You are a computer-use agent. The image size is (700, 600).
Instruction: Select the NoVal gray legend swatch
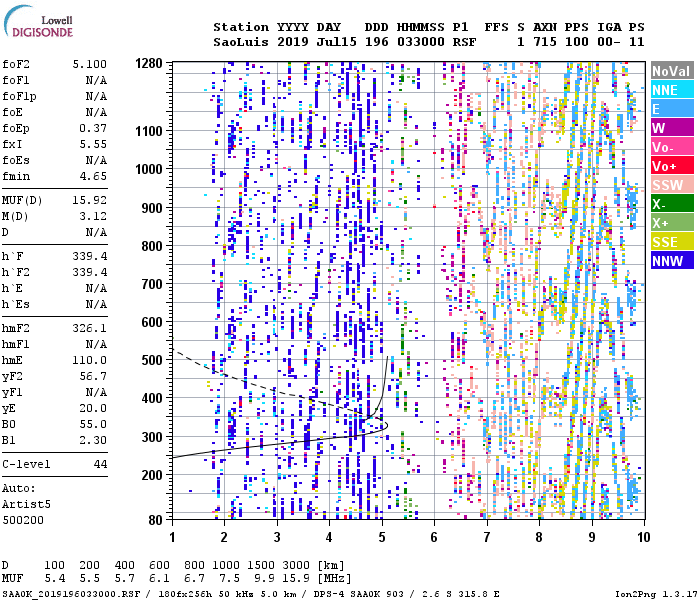click(672, 71)
